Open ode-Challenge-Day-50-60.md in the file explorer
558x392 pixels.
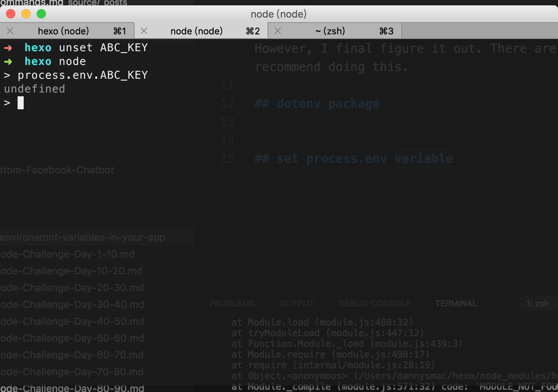(72, 338)
